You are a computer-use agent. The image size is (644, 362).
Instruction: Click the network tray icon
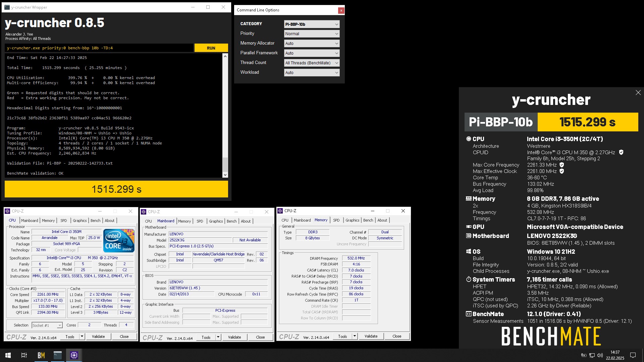click(592, 355)
